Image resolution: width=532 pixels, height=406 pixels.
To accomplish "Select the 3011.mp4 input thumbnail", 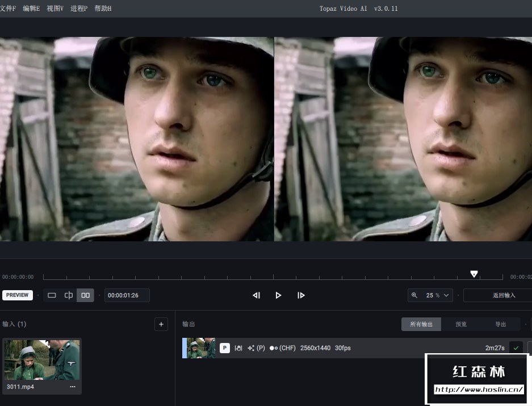I will (42, 360).
